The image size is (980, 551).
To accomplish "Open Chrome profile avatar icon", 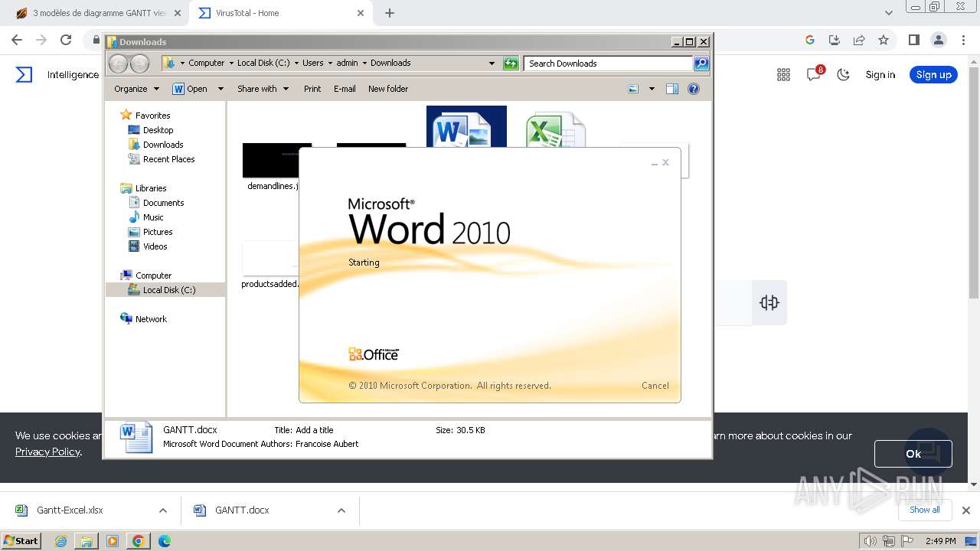I will click(938, 40).
